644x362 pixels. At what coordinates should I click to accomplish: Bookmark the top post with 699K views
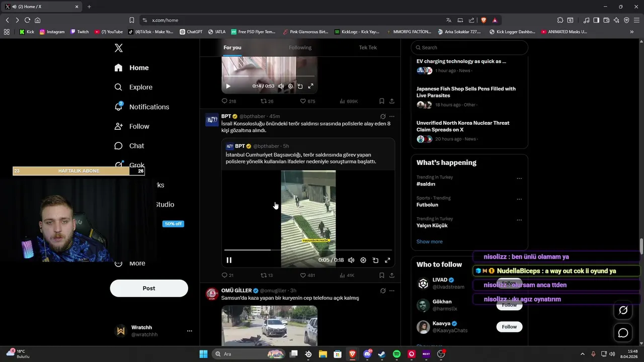382,101
